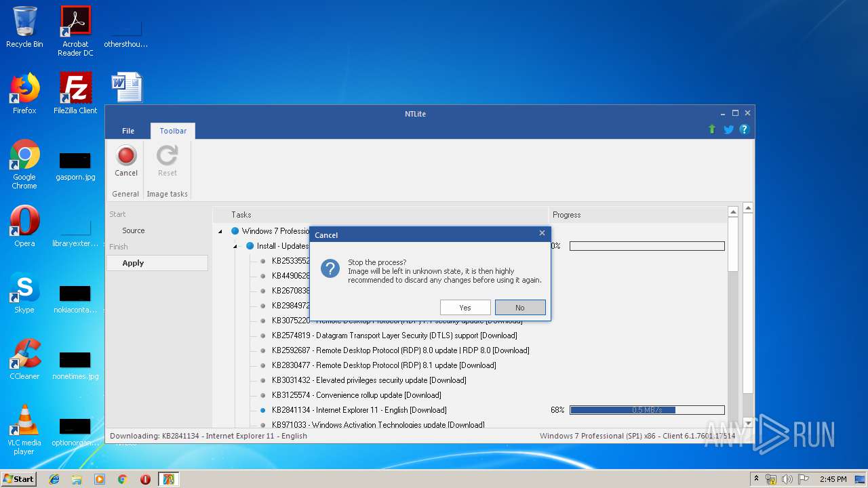This screenshot has width=868, height=488.
Task: Open Firefox desktop icon
Action: [x=24, y=94]
